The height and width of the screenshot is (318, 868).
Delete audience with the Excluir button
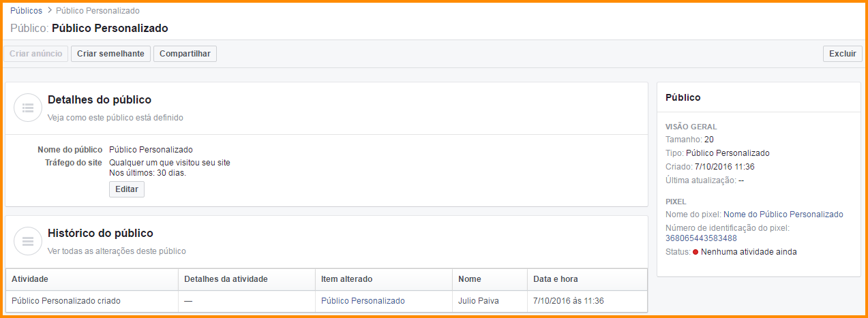842,54
